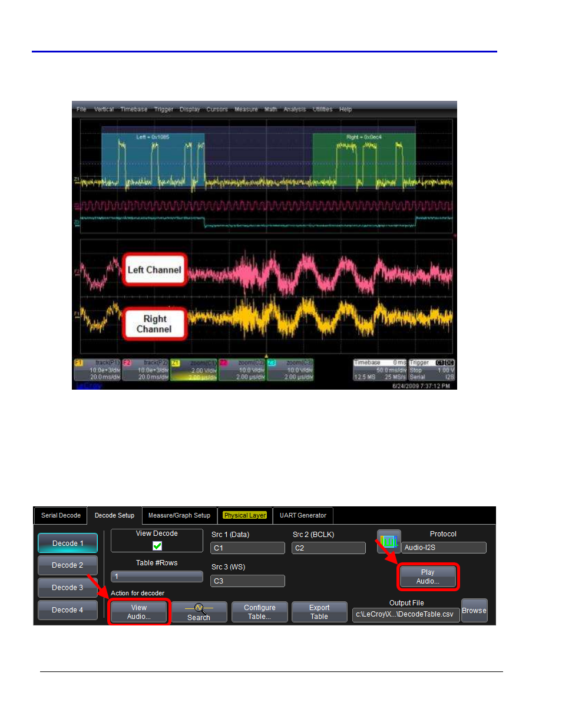562x728 pixels.
Task: Open the Measure/Graph Setup tab
Action: 179,516
